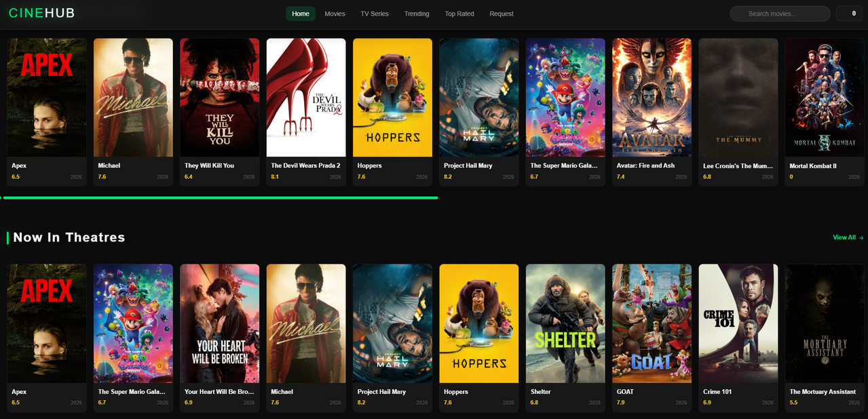The image size is (868, 419).
Task: Open the Mortal Kombat II poster
Action: 825,97
